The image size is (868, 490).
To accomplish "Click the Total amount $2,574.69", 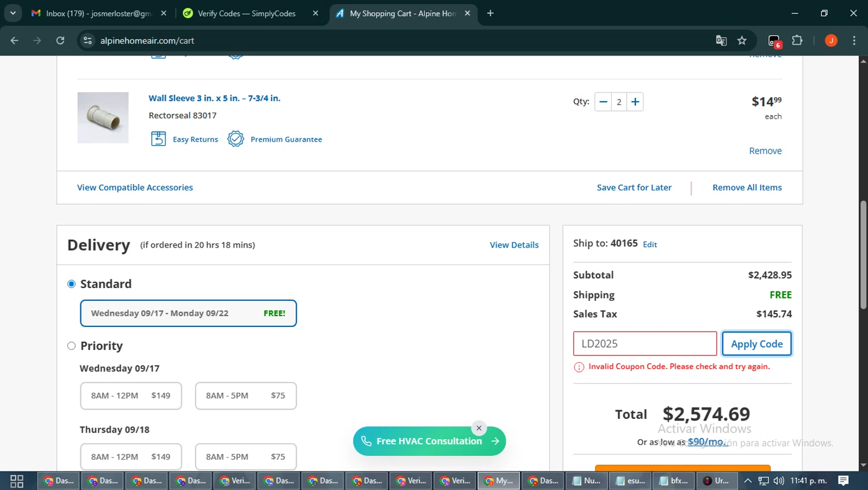I will coord(706,414).
